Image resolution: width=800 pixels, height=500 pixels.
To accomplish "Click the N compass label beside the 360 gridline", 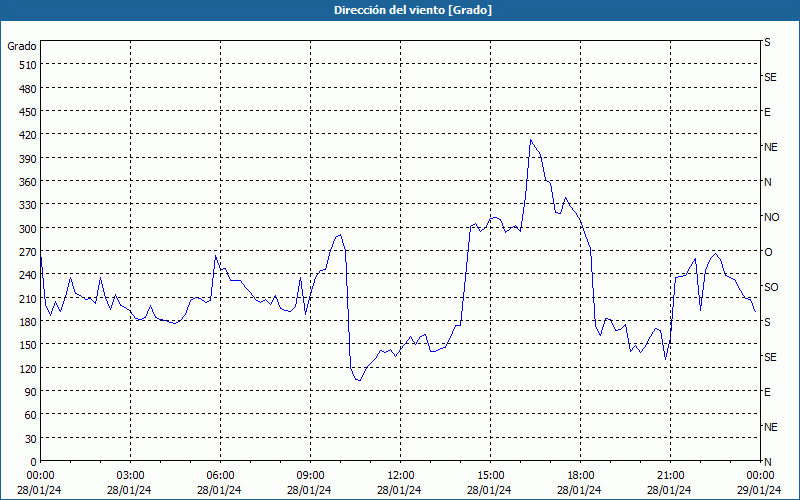I will (x=767, y=182).
